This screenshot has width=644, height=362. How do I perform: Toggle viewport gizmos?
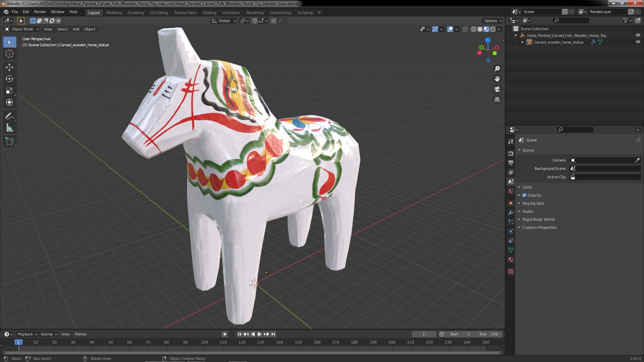click(x=435, y=29)
